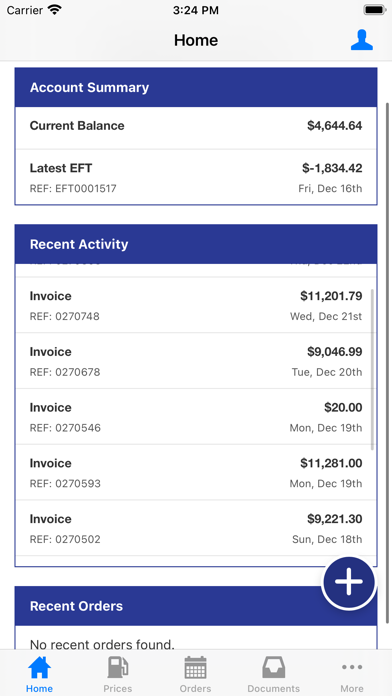This screenshot has width=392, height=696.
Task: Open the Documents inbox tray icon
Action: [x=273, y=668]
